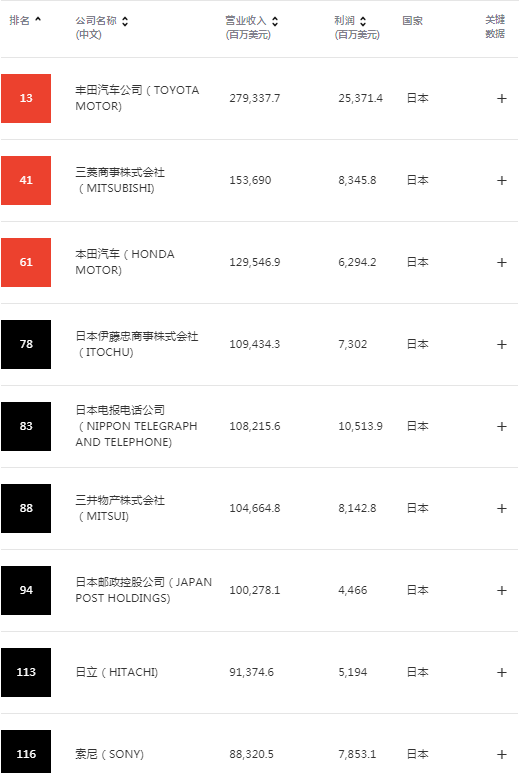Viewport: 527px width, 773px height.
Task: Expand key data for Mitsubishi row
Action: coord(501,180)
